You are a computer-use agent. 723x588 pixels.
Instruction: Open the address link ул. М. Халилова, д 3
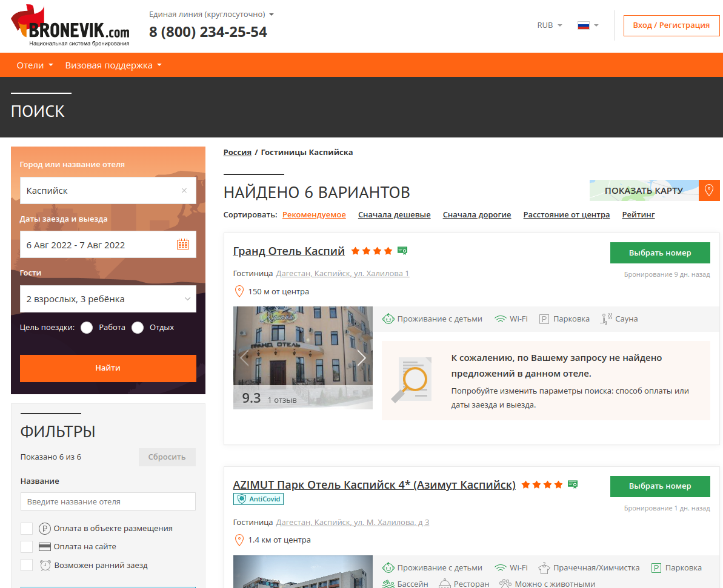point(352,522)
